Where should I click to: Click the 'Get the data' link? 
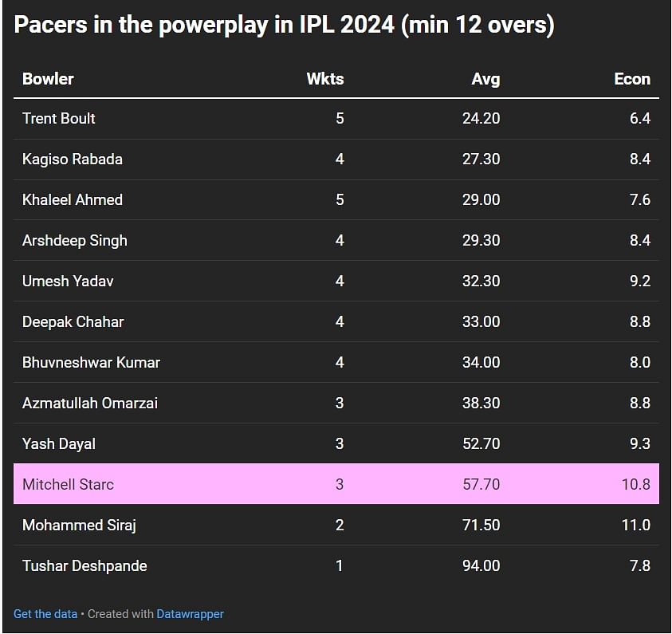[45, 614]
